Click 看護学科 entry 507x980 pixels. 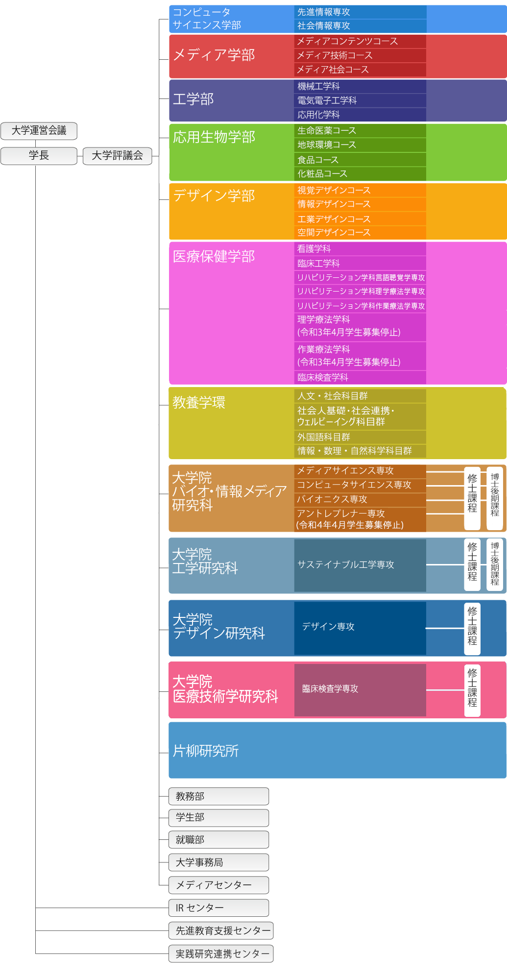pos(360,249)
